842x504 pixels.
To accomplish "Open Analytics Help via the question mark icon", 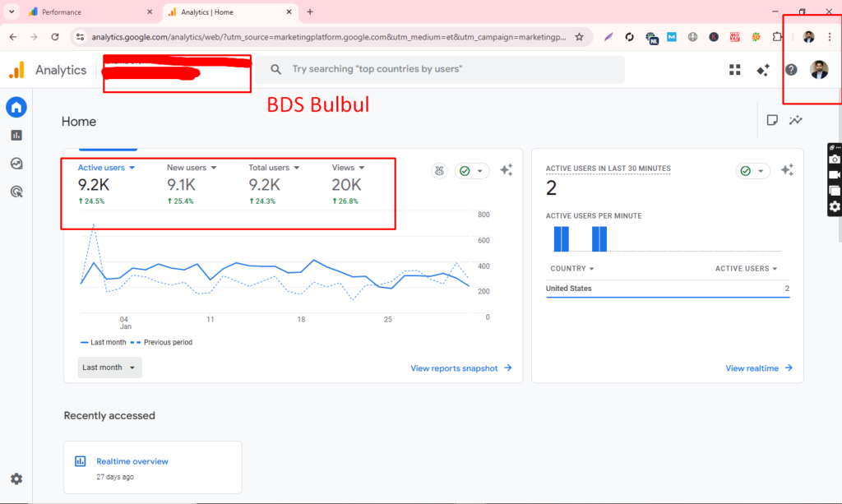I will pyautogui.click(x=790, y=69).
